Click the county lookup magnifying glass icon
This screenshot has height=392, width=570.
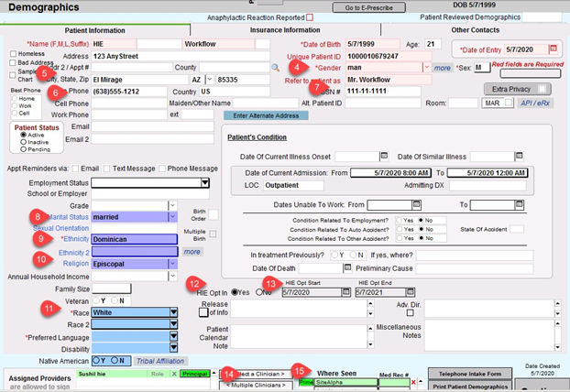274,68
